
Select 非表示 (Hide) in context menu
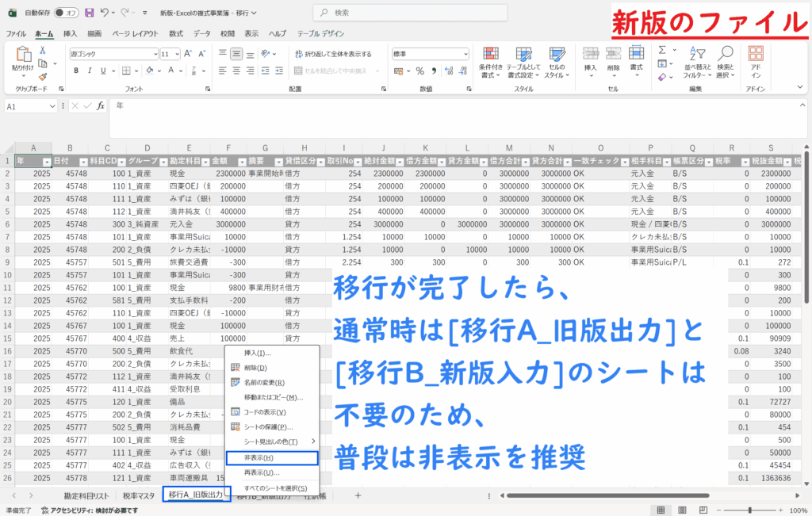(271, 458)
